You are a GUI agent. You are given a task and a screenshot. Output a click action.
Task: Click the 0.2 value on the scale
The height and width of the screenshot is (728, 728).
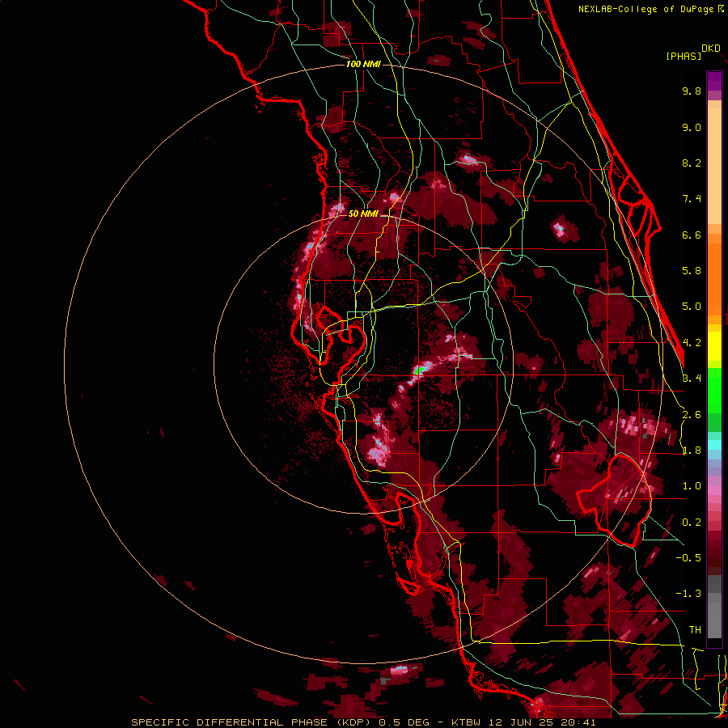692,523
